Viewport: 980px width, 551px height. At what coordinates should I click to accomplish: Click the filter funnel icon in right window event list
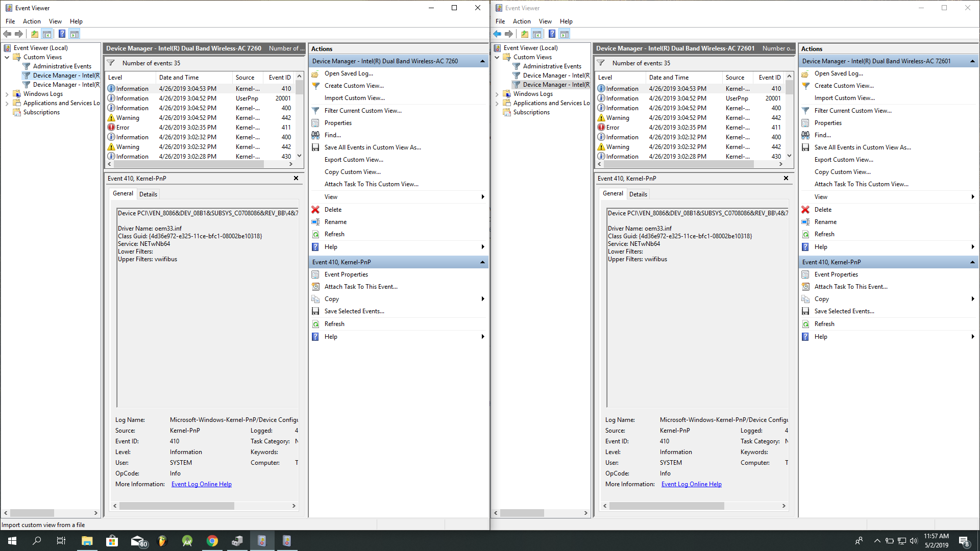pyautogui.click(x=601, y=63)
